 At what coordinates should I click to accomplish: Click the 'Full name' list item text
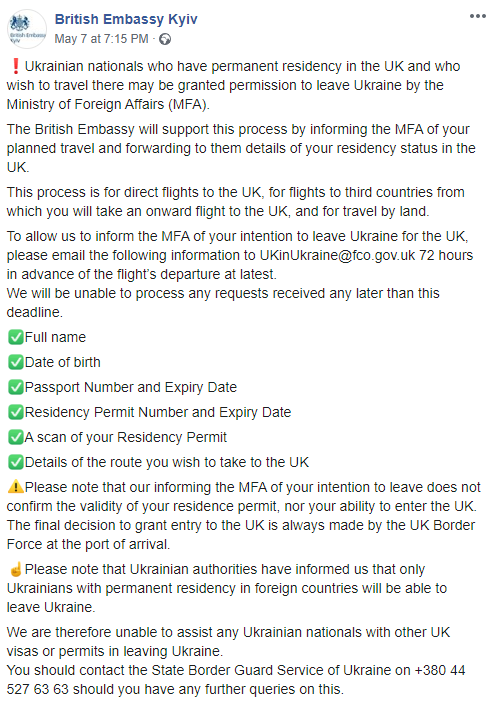pos(55,337)
